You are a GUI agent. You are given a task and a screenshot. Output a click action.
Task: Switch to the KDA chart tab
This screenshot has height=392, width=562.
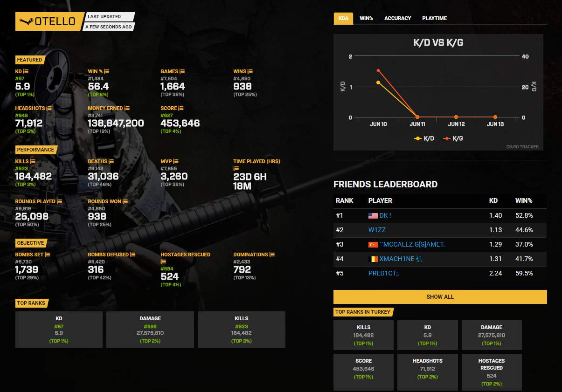pos(343,18)
